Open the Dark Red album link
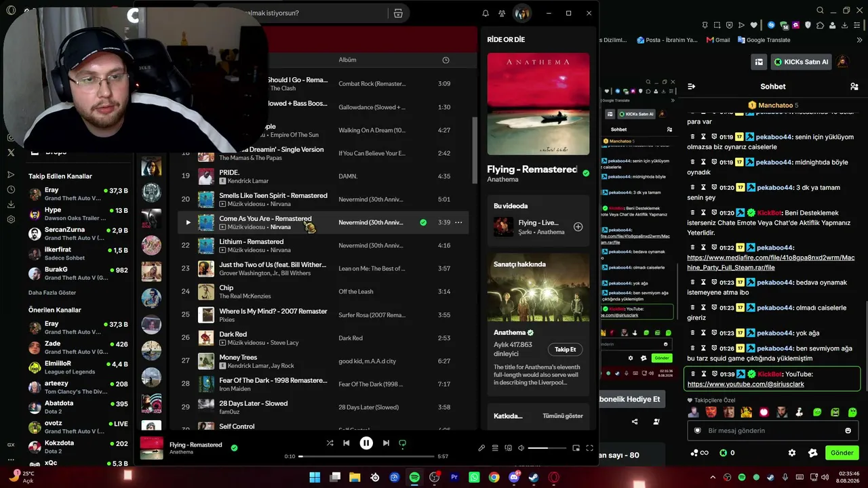 point(351,338)
